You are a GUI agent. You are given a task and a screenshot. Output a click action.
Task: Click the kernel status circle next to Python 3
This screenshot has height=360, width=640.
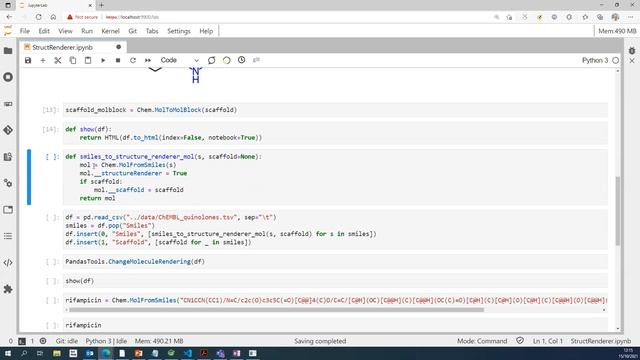(616, 60)
